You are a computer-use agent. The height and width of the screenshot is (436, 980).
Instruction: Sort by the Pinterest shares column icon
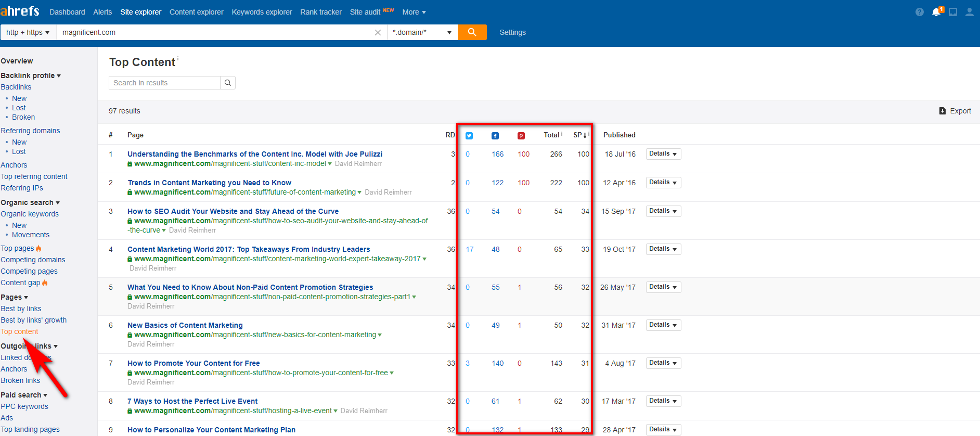click(521, 136)
